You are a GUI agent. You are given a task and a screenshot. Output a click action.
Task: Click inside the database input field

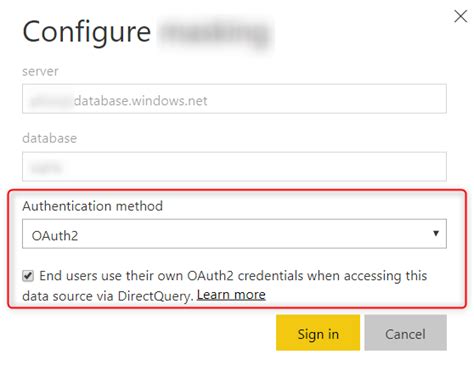234,166
